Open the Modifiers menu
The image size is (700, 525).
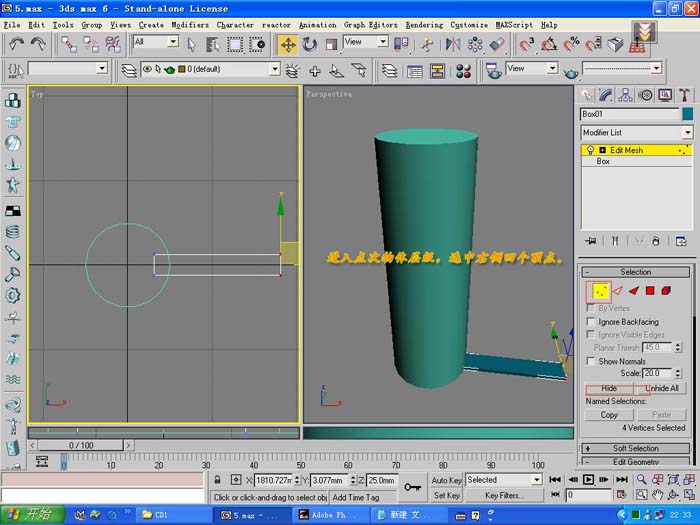click(190, 25)
